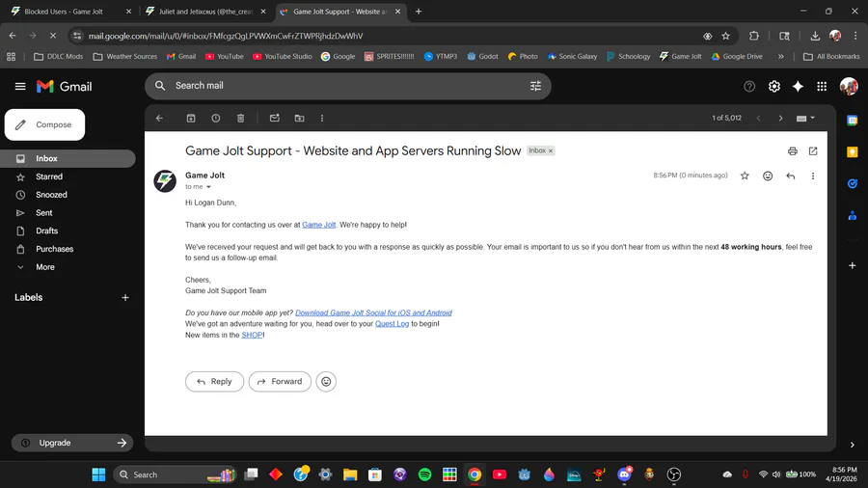Open Gmail Support help icon
868x488 pixels.
pos(749,86)
